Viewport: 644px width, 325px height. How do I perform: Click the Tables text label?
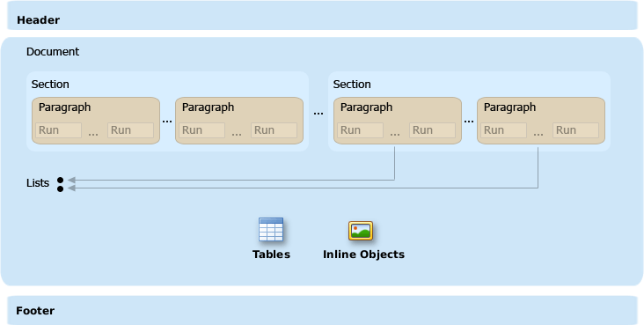point(271,255)
